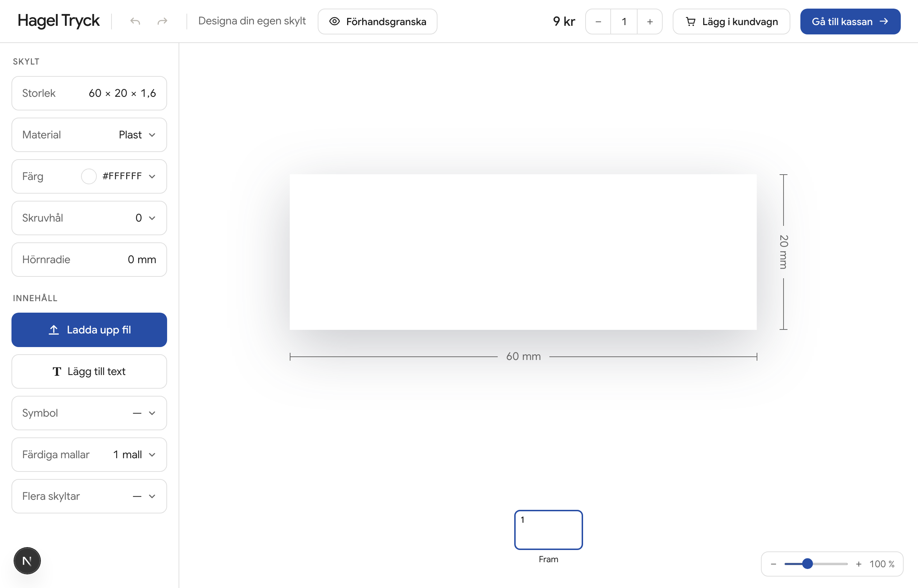Viewport: 918px width, 588px height.
Task: Increase quantity with plus button
Action: pyautogui.click(x=649, y=22)
